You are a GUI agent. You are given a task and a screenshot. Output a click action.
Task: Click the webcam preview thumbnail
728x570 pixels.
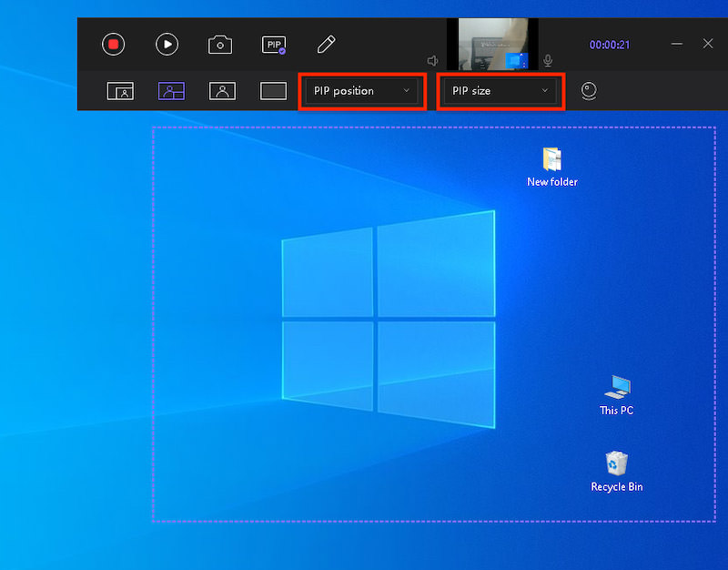click(x=492, y=44)
